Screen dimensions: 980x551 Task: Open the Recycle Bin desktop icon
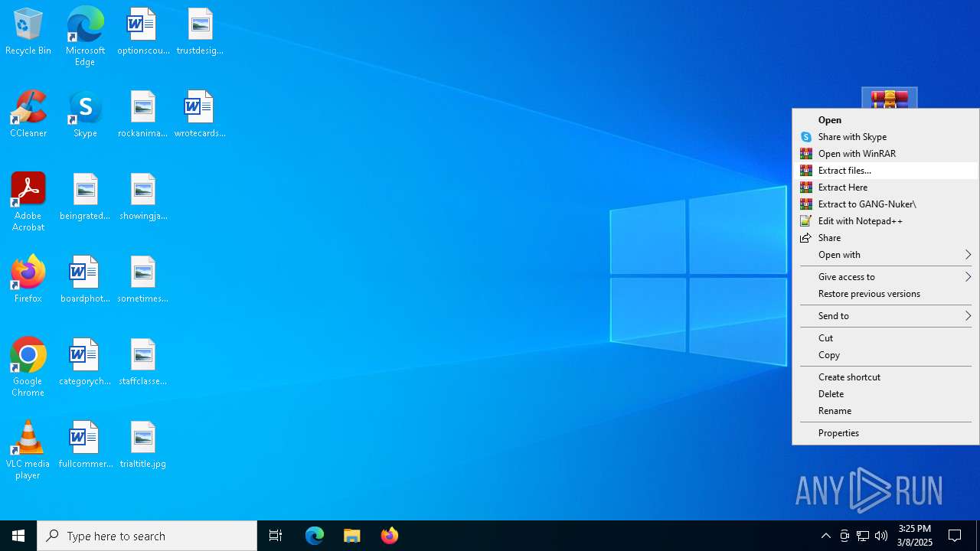[x=28, y=32]
